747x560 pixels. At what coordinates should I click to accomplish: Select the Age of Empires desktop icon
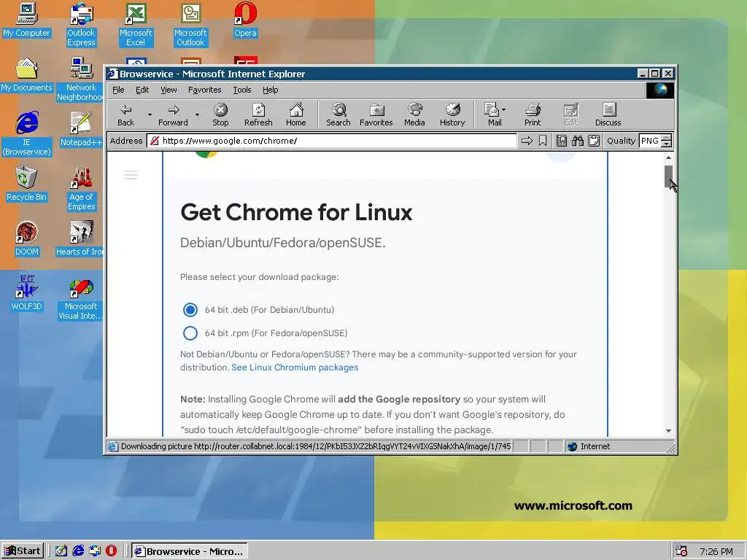tap(81, 189)
